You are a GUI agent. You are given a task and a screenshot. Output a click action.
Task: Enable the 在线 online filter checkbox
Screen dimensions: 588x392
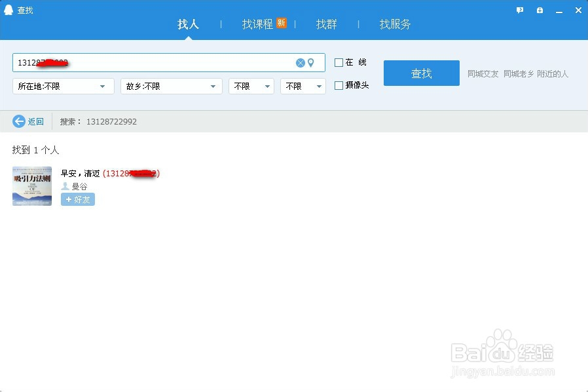pyautogui.click(x=339, y=62)
